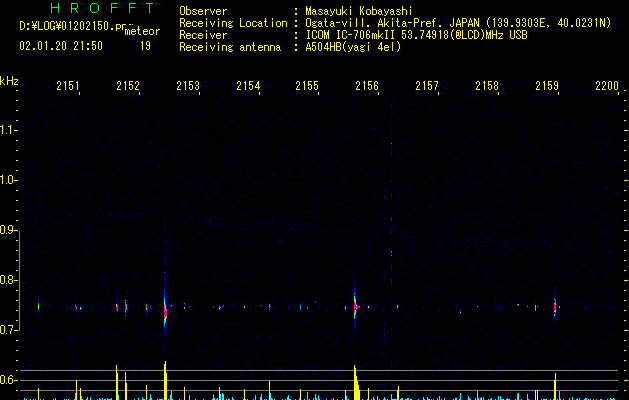Click the yellow intensity bar before 2159

[556, 386]
